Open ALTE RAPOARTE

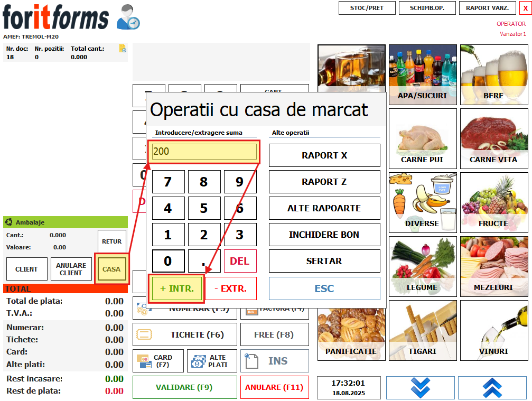coord(324,208)
